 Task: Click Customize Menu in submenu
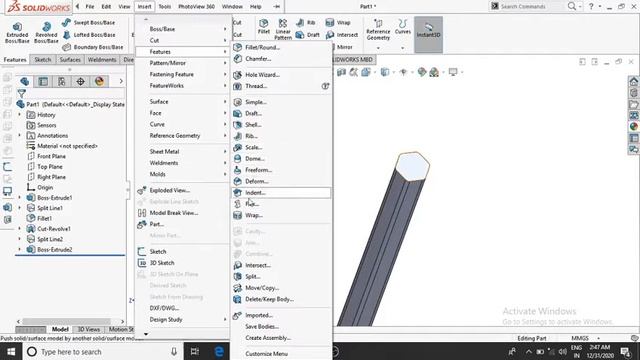281,354
